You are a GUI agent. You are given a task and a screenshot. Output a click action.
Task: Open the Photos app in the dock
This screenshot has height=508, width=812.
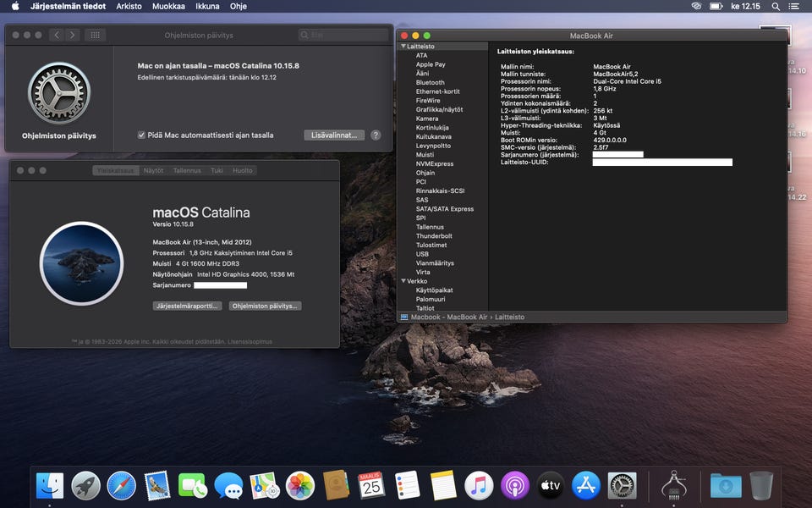point(300,485)
